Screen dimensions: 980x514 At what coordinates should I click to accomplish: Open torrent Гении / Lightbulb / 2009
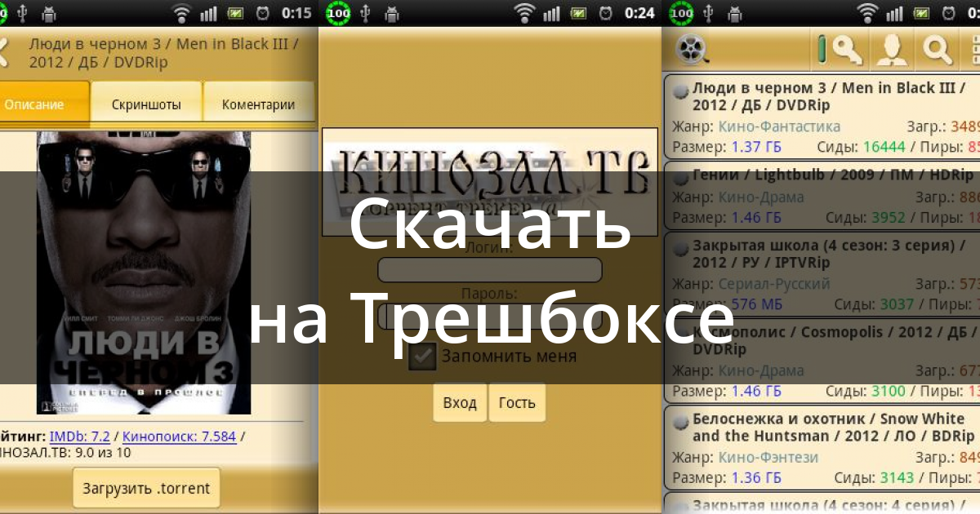(x=822, y=195)
